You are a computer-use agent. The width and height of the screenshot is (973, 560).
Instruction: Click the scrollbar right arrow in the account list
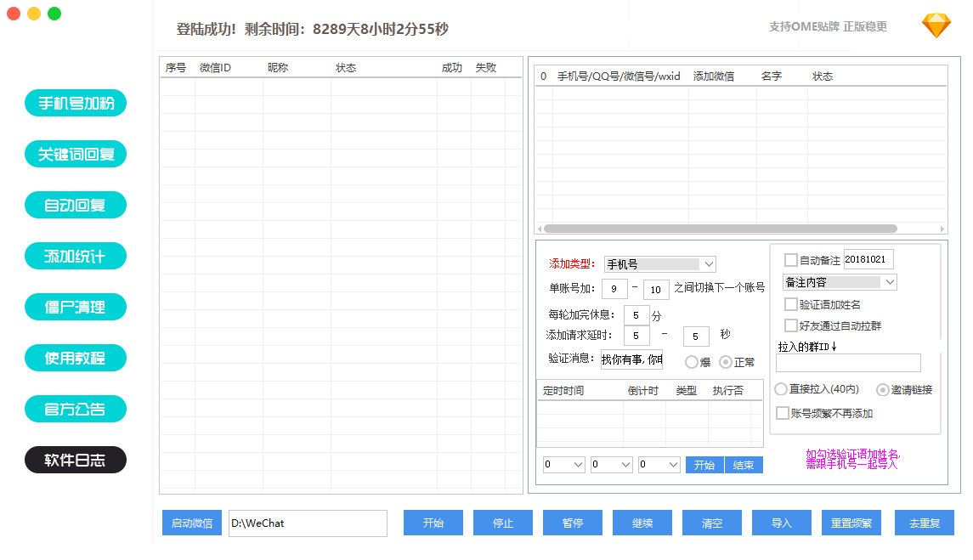pyautogui.click(x=942, y=229)
